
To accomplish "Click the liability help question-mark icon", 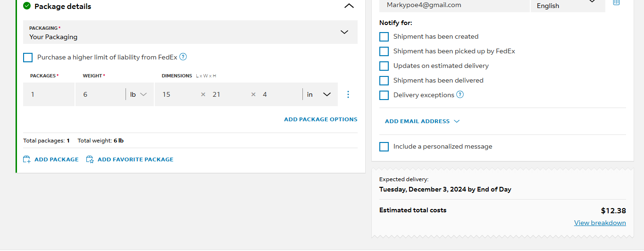I will (183, 57).
